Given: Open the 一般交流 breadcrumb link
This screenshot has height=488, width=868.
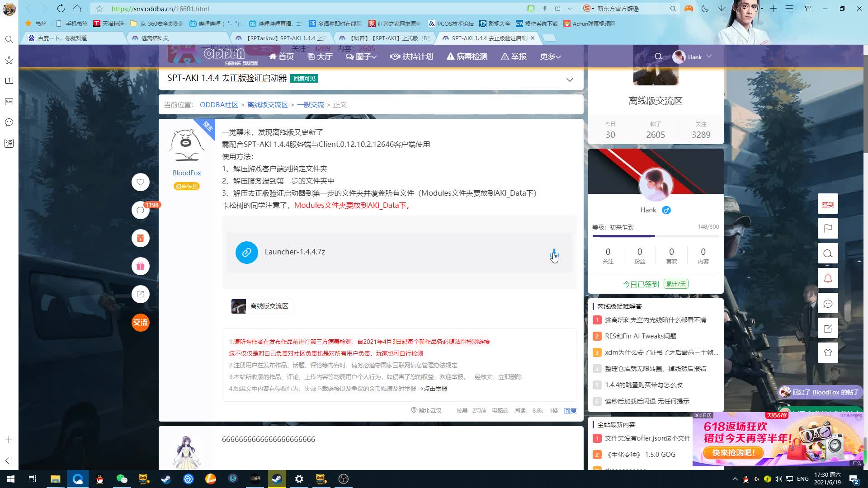Looking at the screenshot, I should (x=310, y=105).
